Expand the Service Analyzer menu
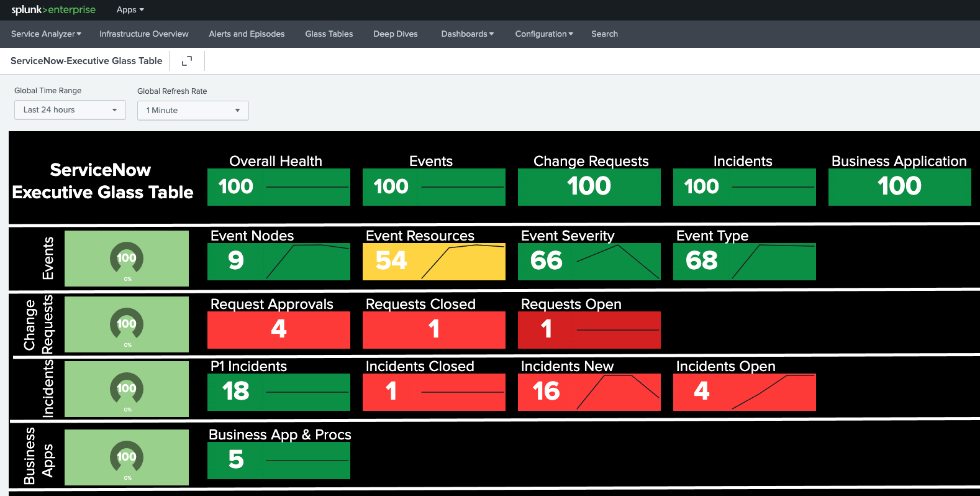This screenshot has width=980, height=496. 46,34
